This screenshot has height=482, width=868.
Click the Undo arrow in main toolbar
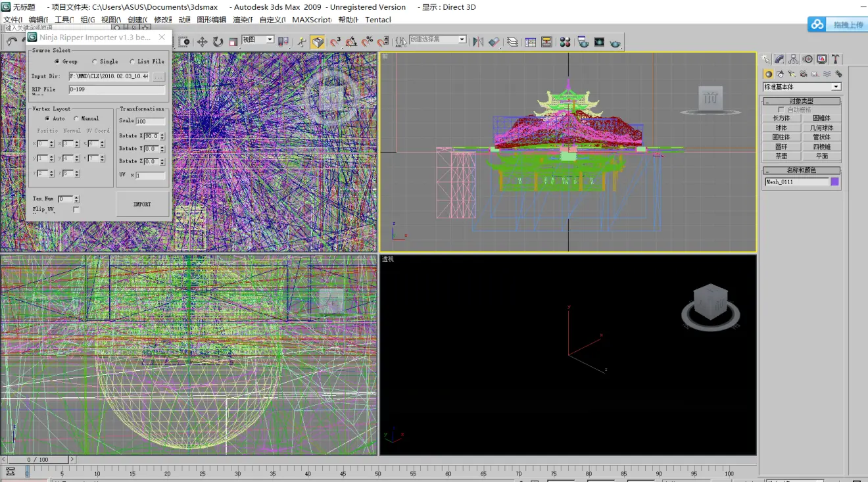(12, 41)
